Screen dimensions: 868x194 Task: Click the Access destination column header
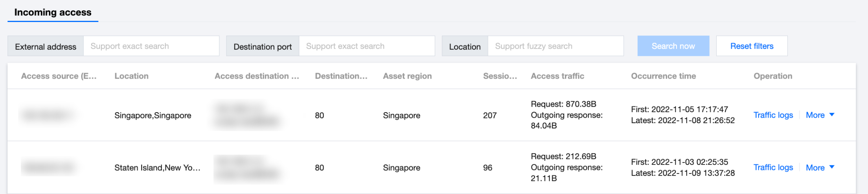(x=257, y=76)
